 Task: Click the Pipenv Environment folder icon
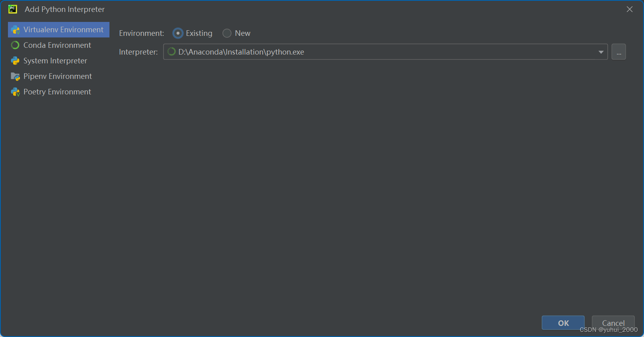(x=15, y=76)
